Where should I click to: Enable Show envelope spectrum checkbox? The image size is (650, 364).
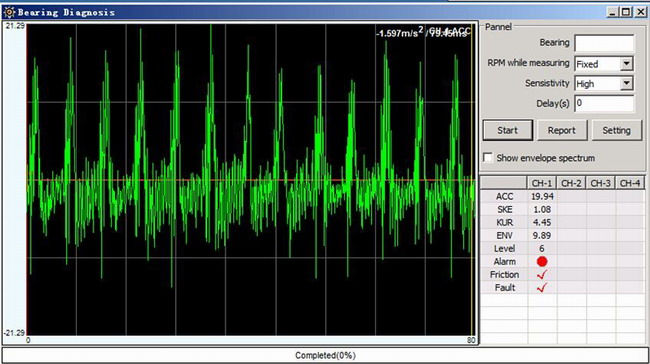[x=488, y=158]
